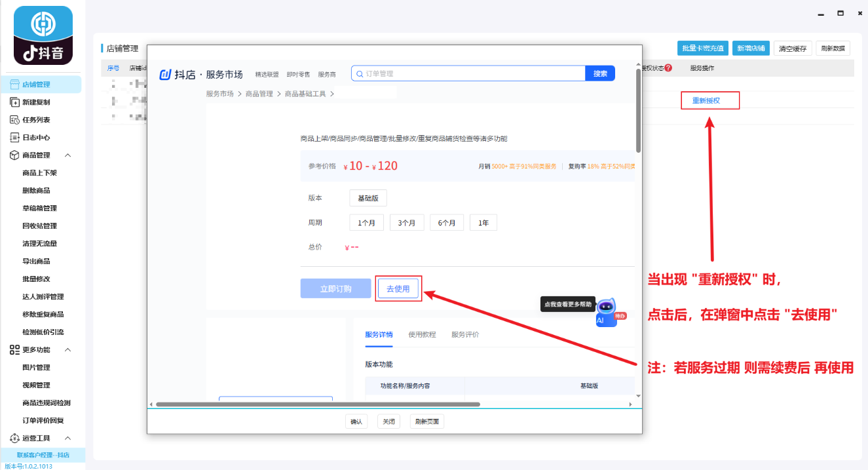Open 图片管理 in sidebar
The width and height of the screenshot is (868, 470).
36,368
